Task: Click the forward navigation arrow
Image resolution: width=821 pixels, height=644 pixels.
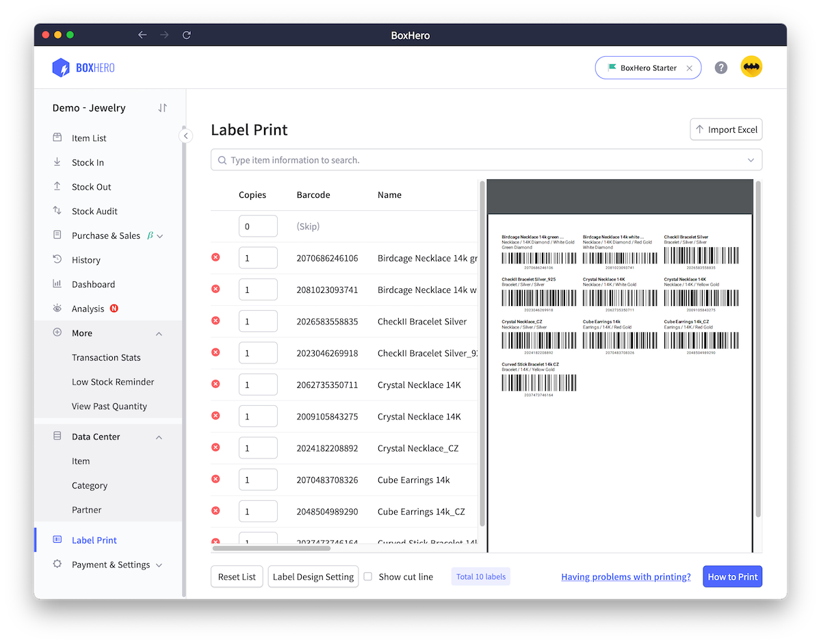Action: pyautogui.click(x=164, y=35)
